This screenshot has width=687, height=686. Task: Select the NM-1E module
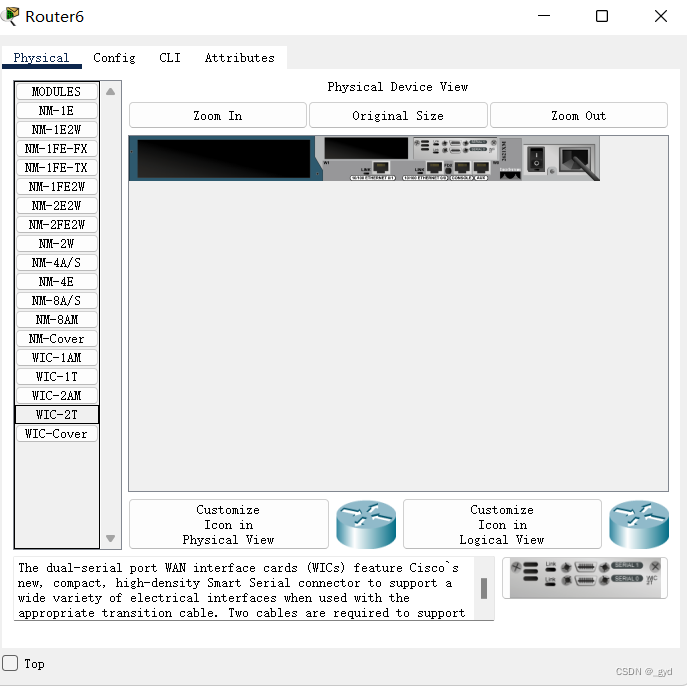click(x=57, y=110)
